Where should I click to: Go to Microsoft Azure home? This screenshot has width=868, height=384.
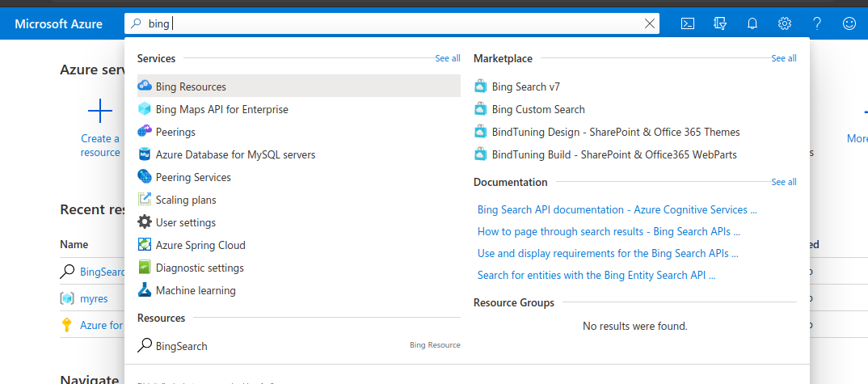[58, 23]
